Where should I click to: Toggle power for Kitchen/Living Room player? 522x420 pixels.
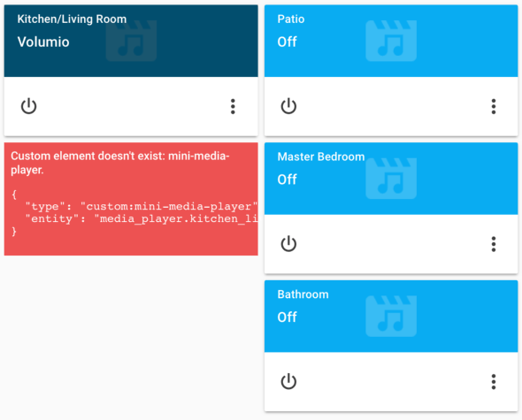(x=28, y=106)
